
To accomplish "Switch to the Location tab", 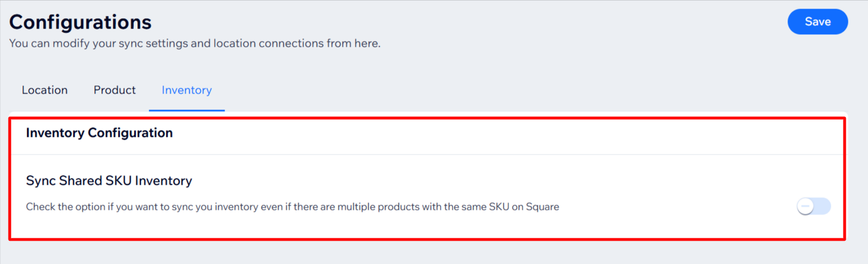I will (x=44, y=90).
